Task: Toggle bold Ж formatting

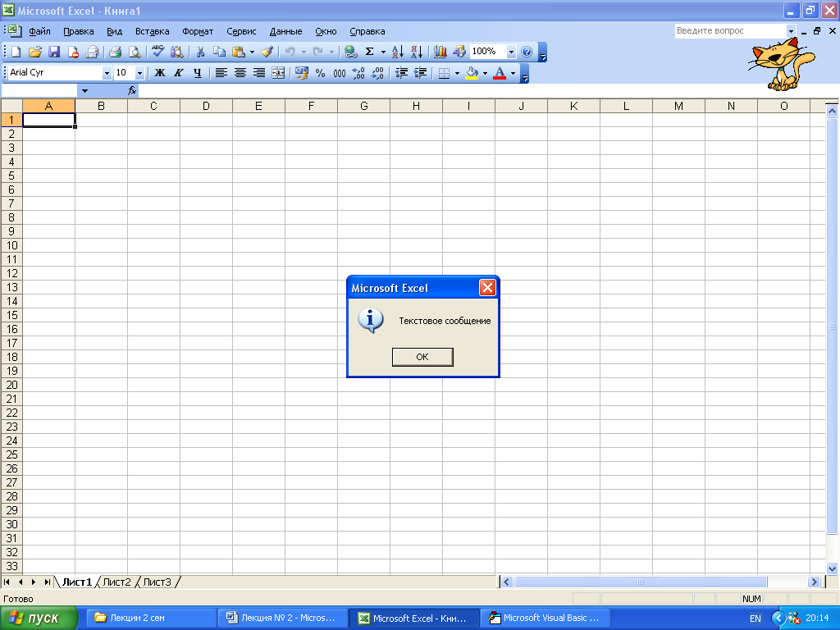Action: [x=160, y=73]
